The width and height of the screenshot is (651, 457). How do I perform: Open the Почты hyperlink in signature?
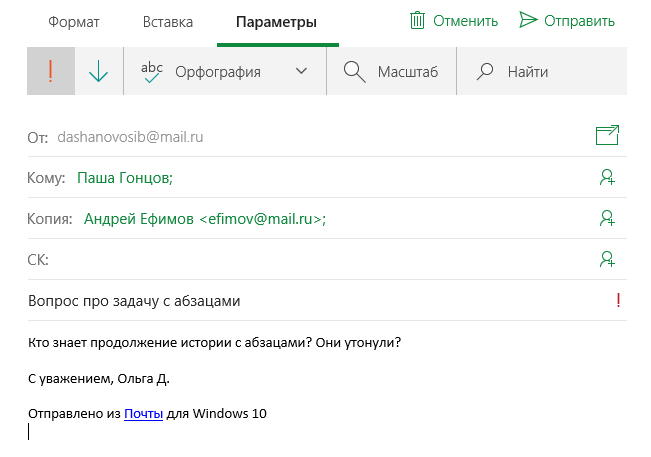(x=143, y=413)
